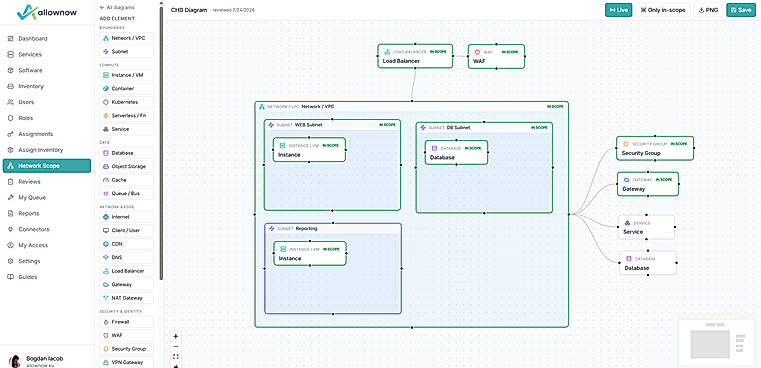This screenshot has height=368, width=761.
Task: Zoom in on the diagram canvas
Action: pos(176,336)
